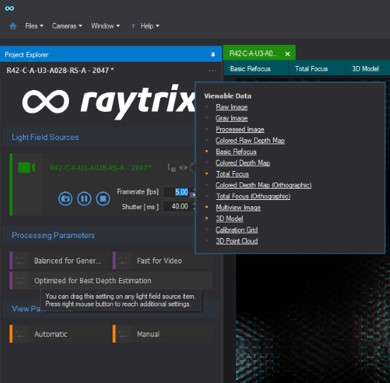This screenshot has height=383, width=390.
Task: Select the Manual view parameter preset
Action: pyautogui.click(x=162, y=334)
